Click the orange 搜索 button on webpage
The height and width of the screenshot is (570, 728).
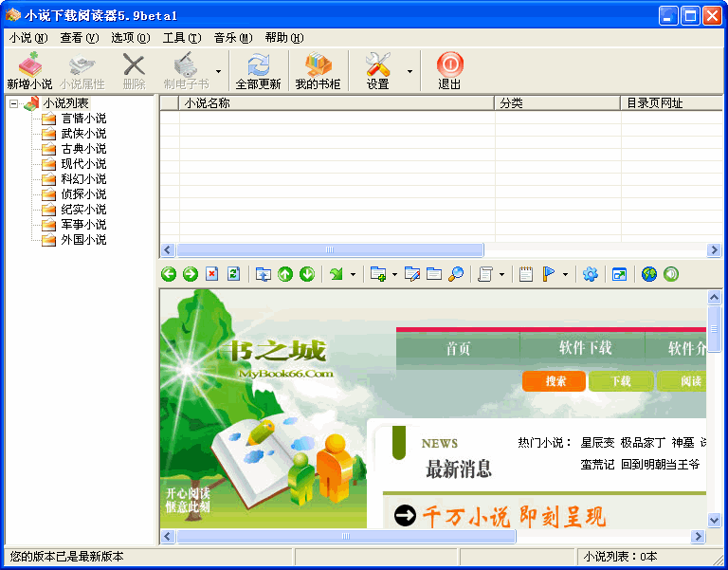coord(553,381)
